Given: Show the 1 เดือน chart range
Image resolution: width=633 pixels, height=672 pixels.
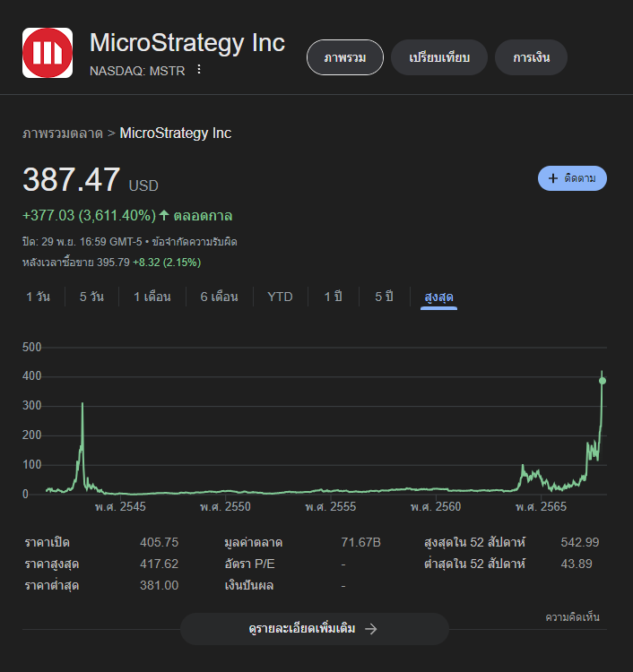Looking at the screenshot, I should pyautogui.click(x=152, y=297).
